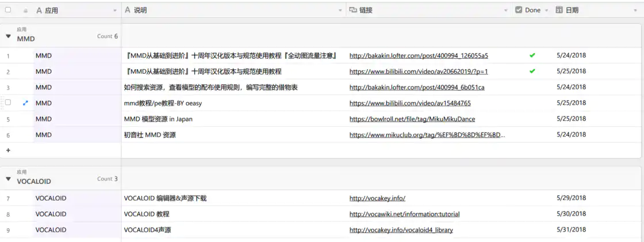Viewport: 644px width, 242px height.
Task: Select cell '初音社 MMD 资源'
Action: click(233, 135)
